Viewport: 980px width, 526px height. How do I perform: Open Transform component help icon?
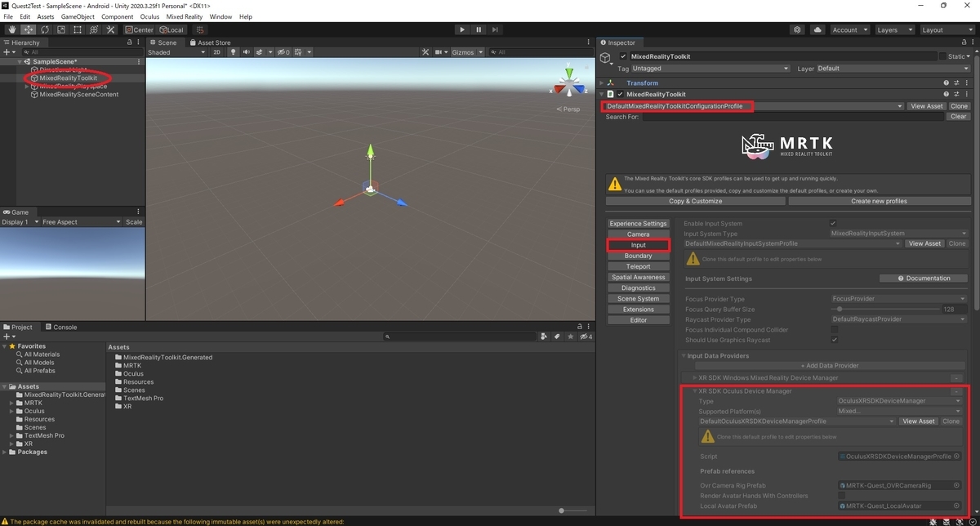[x=947, y=82]
